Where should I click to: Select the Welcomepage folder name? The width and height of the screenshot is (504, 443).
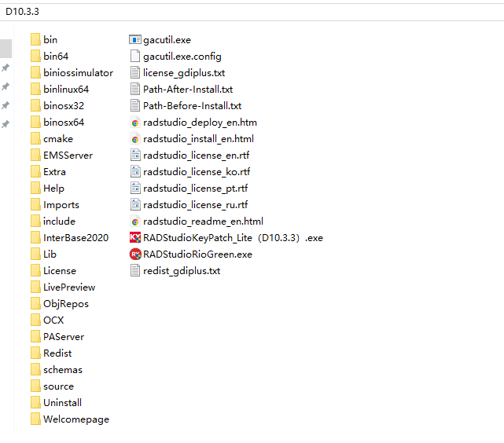pos(76,419)
